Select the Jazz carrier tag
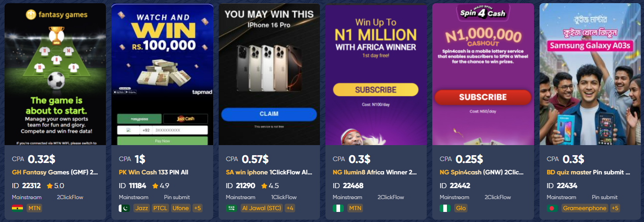The height and width of the screenshot is (222, 644). pos(142,208)
